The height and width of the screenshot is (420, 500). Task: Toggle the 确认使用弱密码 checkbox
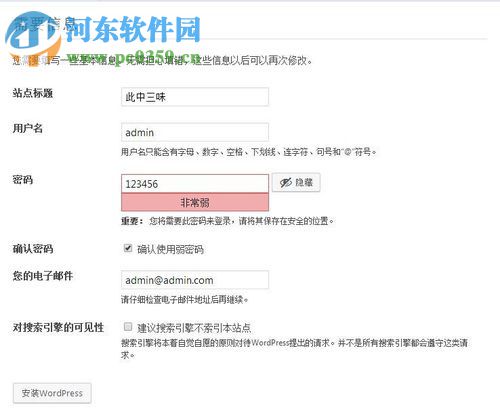(128, 248)
